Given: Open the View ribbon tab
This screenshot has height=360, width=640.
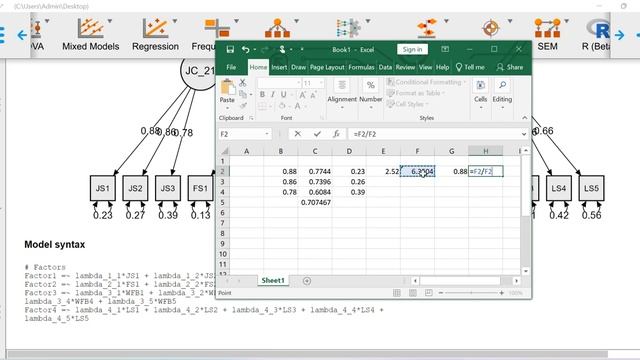Looking at the screenshot, I should pos(425,67).
